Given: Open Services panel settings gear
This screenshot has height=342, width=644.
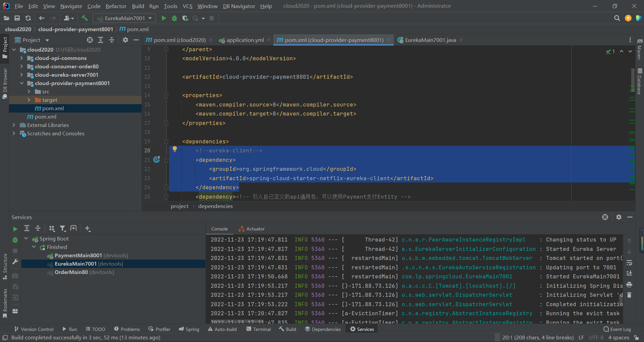Looking at the screenshot, I should pyautogui.click(x=619, y=217).
